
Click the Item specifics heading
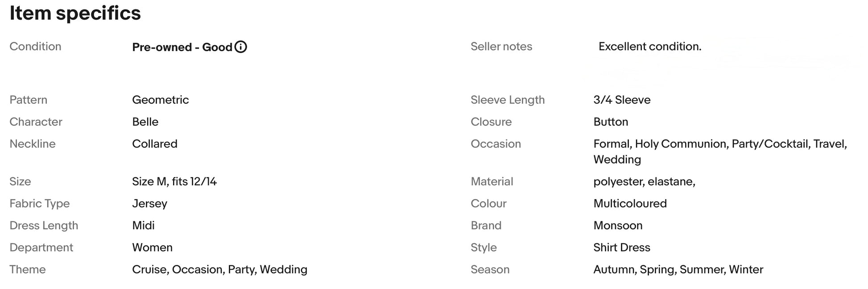[x=75, y=13]
